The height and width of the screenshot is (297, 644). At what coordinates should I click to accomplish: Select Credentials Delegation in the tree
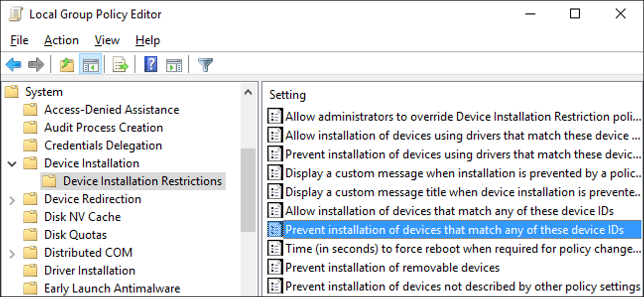[x=103, y=145]
